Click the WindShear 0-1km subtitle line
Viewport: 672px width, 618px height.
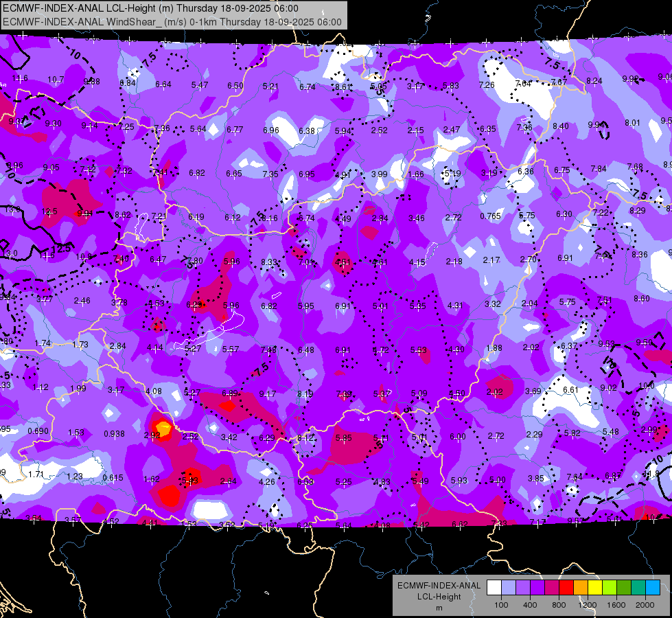[x=172, y=22]
